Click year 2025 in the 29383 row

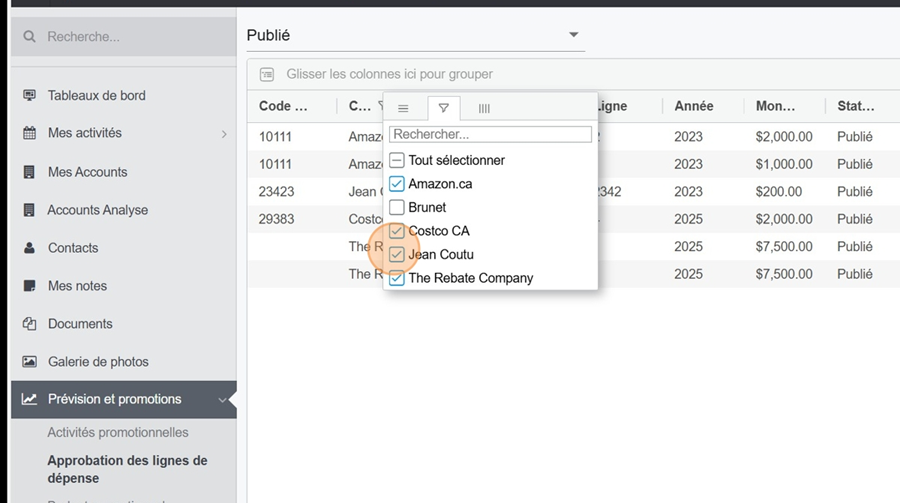click(x=688, y=219)
